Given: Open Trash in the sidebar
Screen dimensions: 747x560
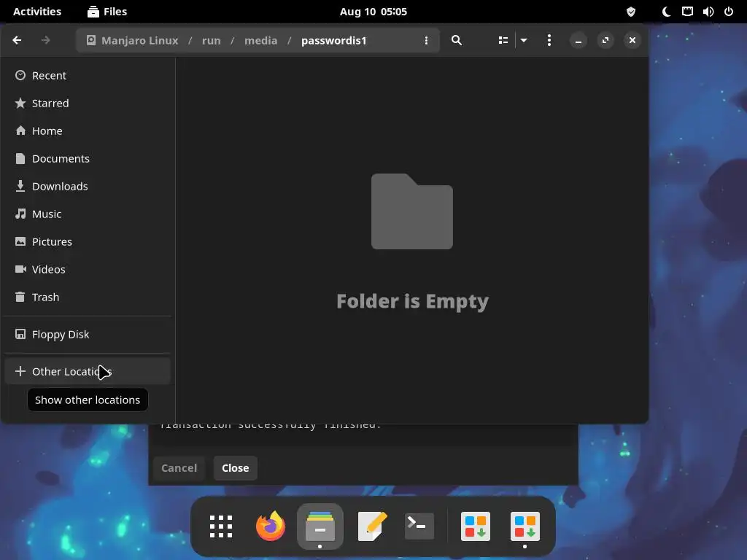Looking at the screenshot, I should tap(88, 297).
